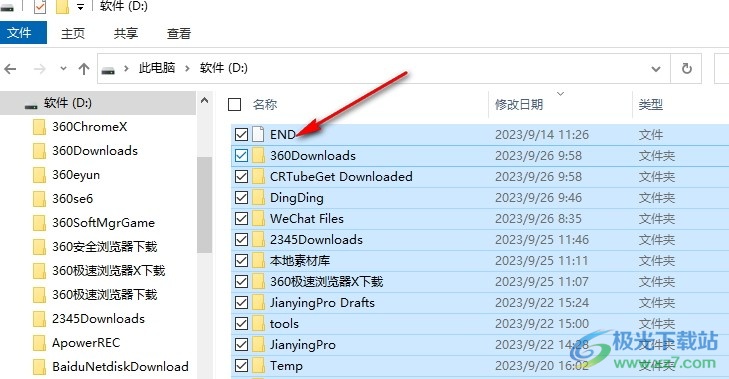This screenshot has height=379, width=729.
Task: Select 360安全浏览器下载 in the navigation tree
Action: tap(105, 246)
